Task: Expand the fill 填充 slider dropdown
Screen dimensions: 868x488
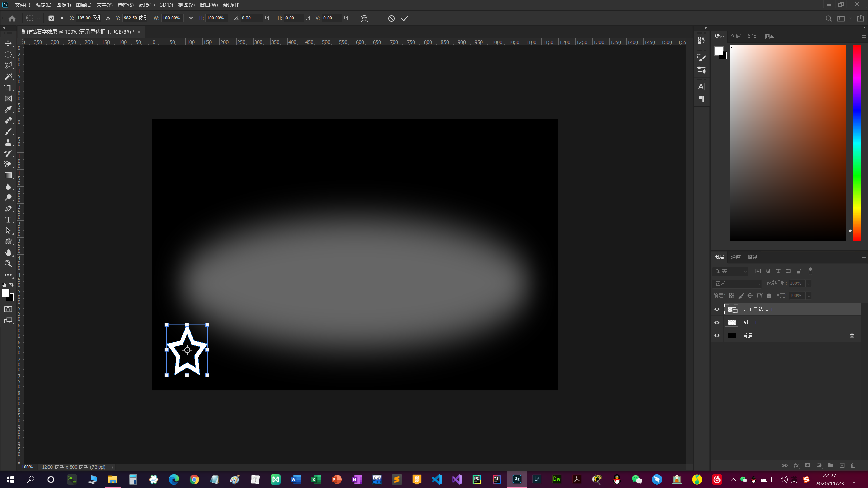Action: [809, 296]
